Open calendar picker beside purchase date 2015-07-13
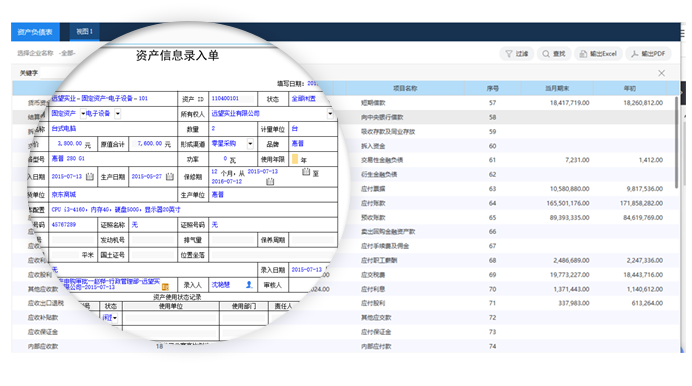The height and width of the screenshot is (386, 692). click(90, 176)
